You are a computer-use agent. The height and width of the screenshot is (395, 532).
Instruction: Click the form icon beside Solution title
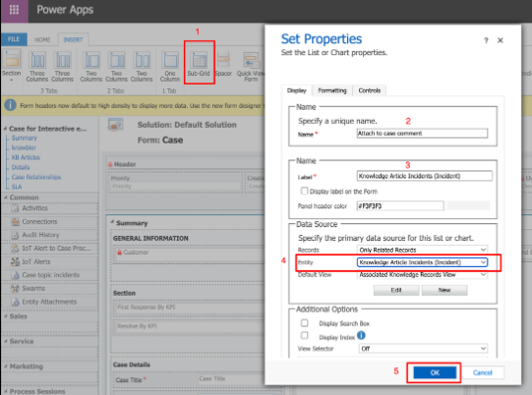click(x=115, y=125)
